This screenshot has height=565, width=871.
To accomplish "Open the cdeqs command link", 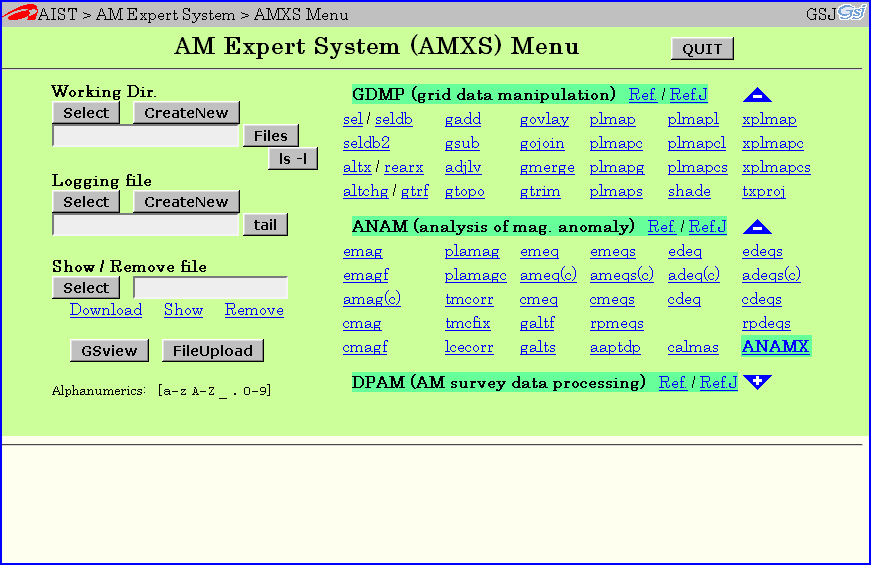I will (762, 299).
